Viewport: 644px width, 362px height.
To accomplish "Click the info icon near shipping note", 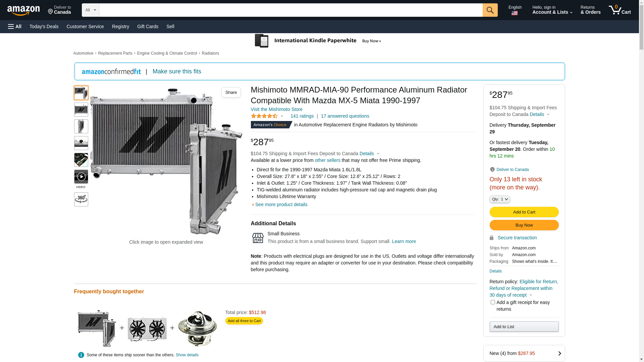I will (81, 355).
